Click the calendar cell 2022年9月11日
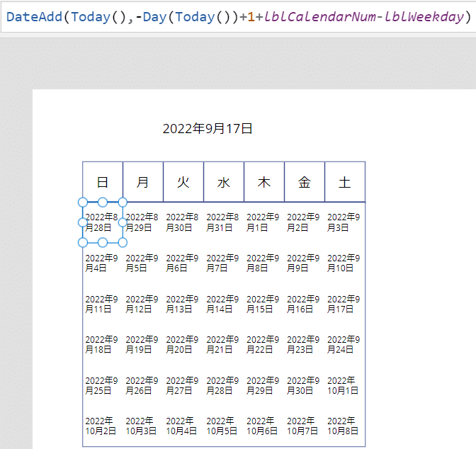 pyautogui.click(x=103, y=305)
